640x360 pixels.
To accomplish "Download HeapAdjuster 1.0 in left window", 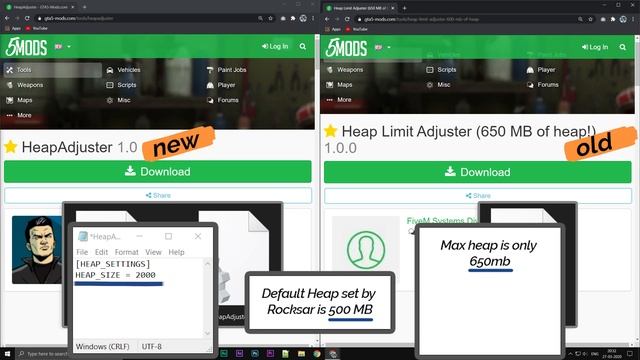I will click(x=158, y=171).
